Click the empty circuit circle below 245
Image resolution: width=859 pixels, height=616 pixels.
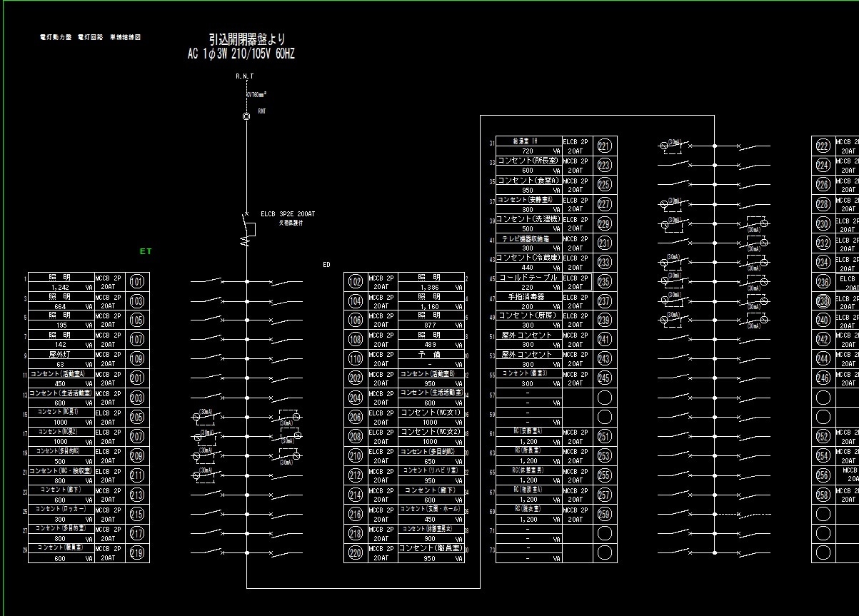click(x=605, y=398)
